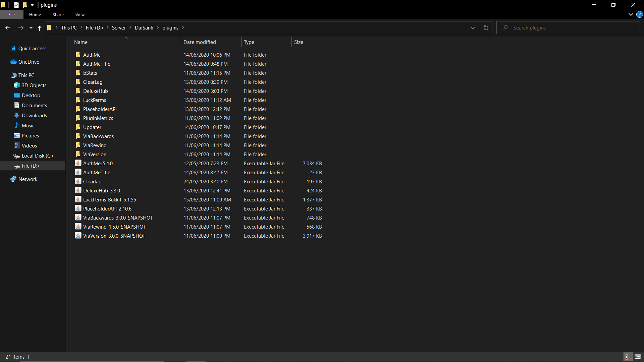
Task: Click the Back navigation arrow
Action: [x=8, y=28]
